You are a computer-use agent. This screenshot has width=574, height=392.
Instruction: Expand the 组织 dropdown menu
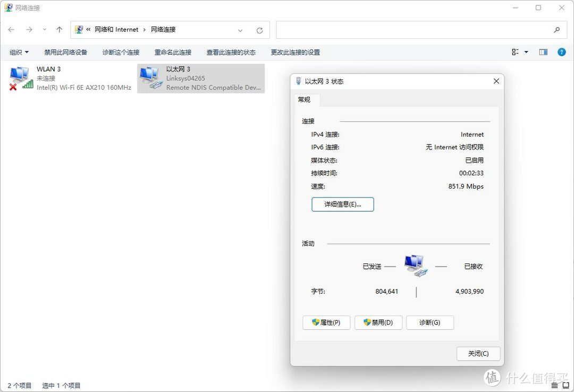[x=19, y=52]
